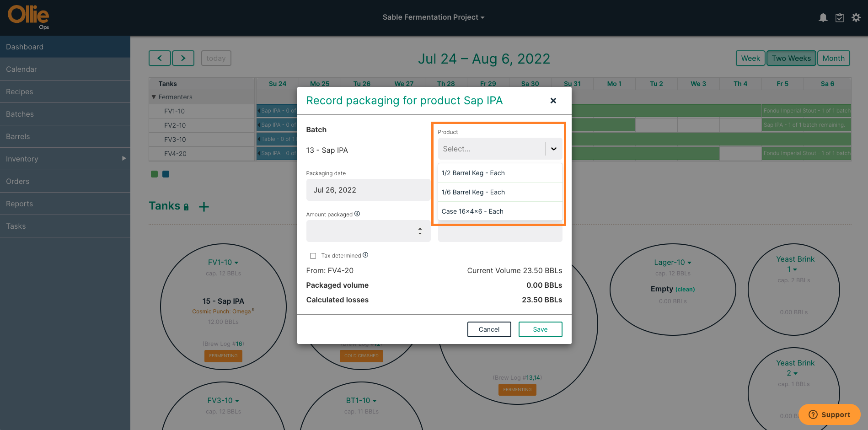The image size is (868, 430).
Task: Open Tasks in sidebar
Action: (65, 226)
